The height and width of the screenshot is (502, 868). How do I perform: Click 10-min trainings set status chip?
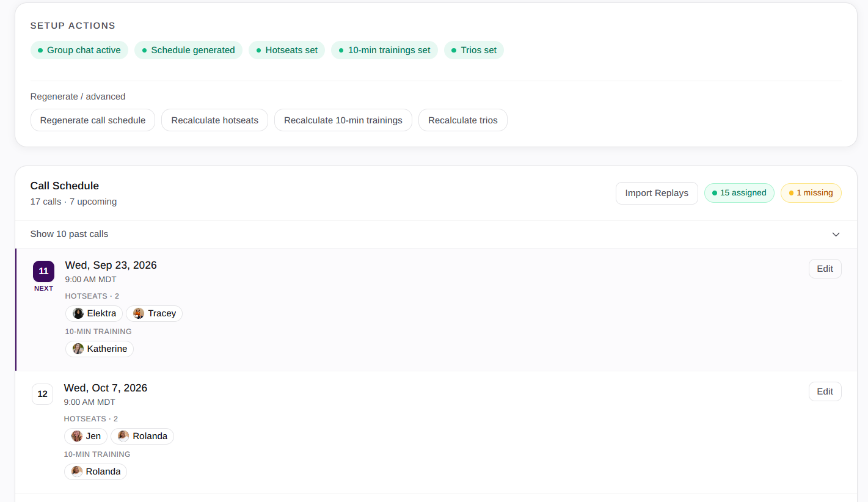pos(384,50)
